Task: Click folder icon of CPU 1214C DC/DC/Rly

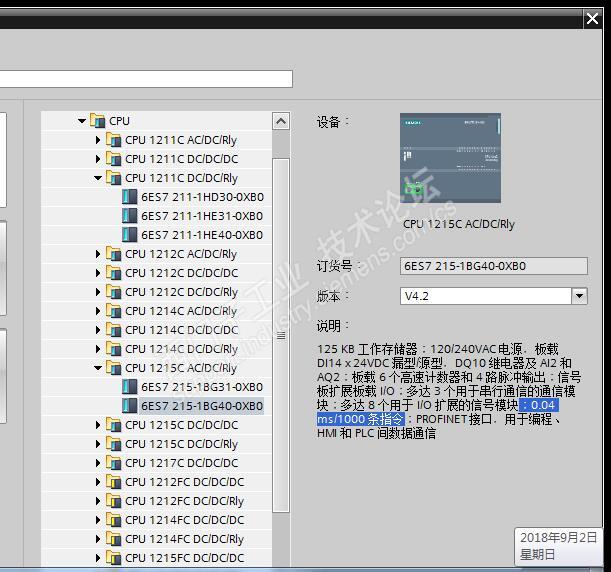Action: (113, 349)
